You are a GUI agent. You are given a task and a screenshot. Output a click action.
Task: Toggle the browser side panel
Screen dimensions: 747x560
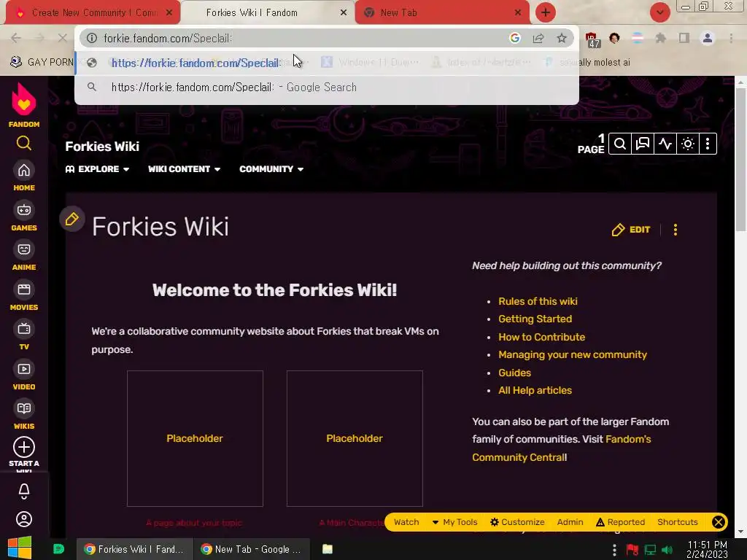pos(684,38)
